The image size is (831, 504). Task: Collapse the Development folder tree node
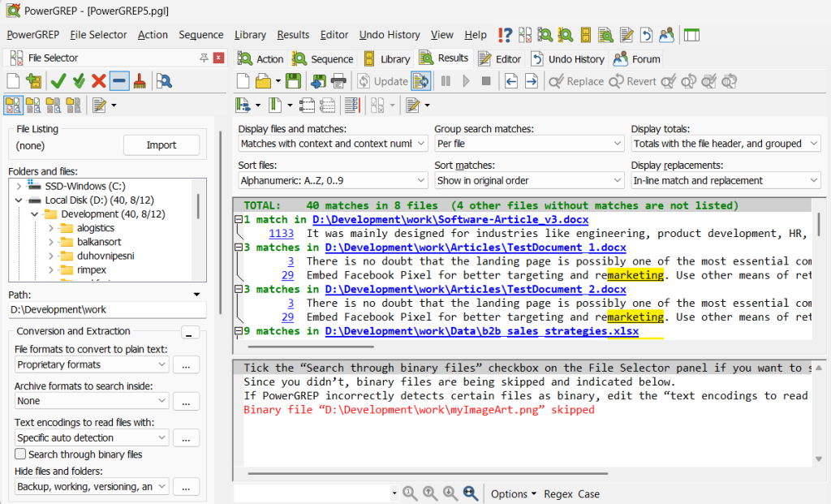(x=34, y=214)
